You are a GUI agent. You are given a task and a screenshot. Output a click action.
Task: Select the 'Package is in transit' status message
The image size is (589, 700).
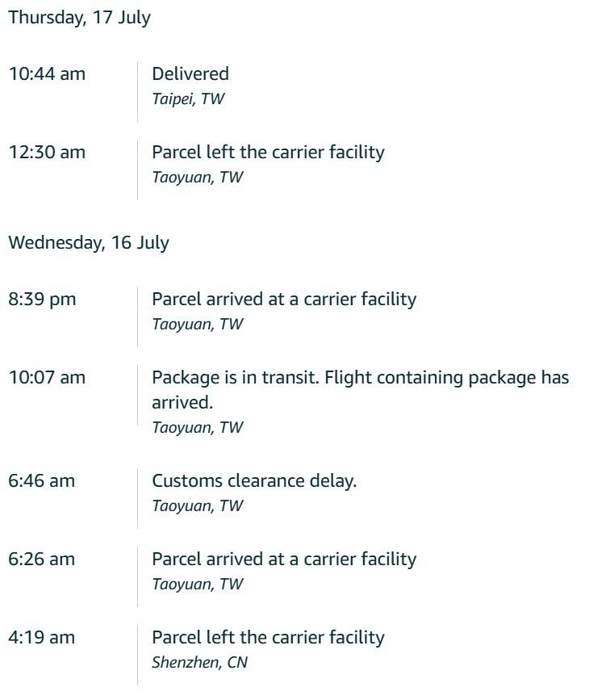point(360,390)
